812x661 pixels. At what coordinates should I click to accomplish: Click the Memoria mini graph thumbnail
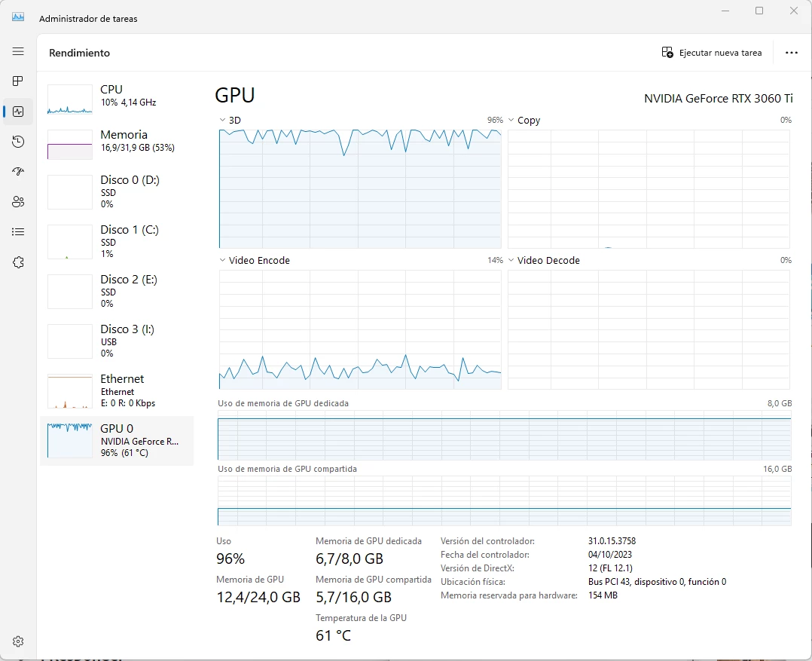pyautogui.click(x=70, y=145)
